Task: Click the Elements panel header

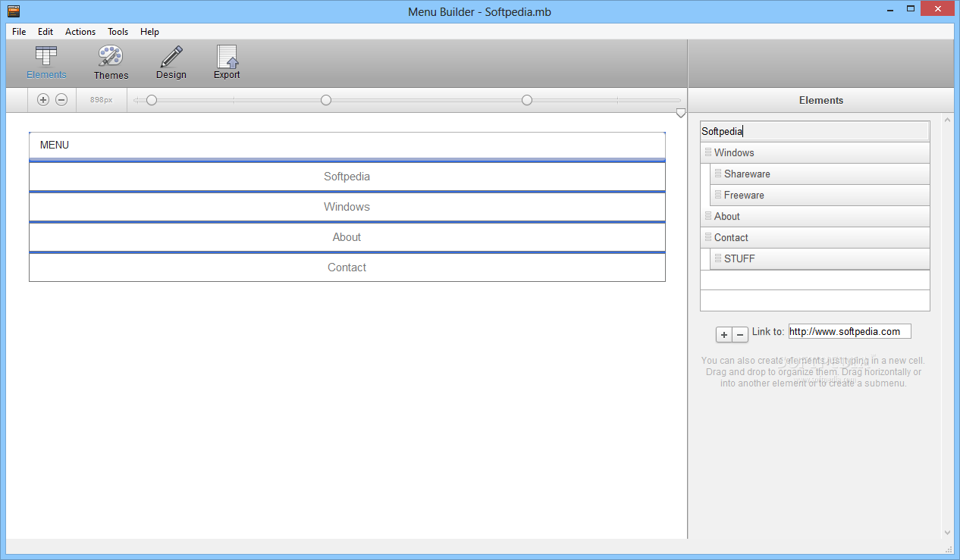Action: point(821,100)
